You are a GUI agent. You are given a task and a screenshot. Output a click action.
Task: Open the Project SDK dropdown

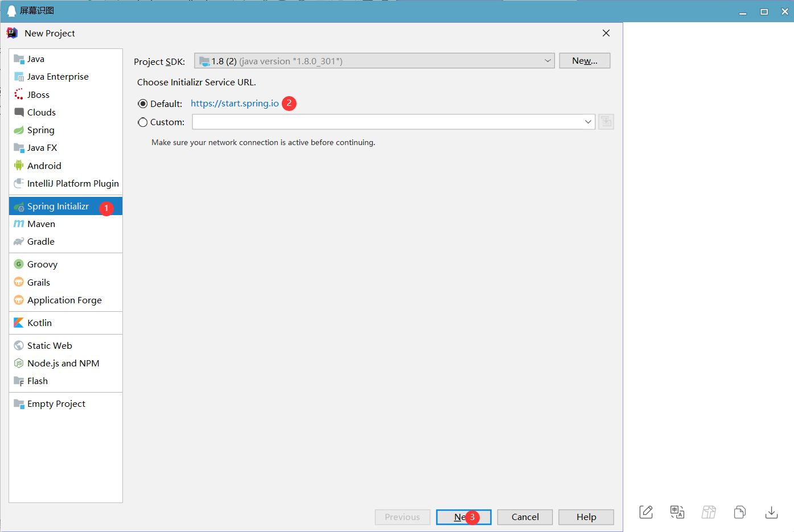point(375,61)
